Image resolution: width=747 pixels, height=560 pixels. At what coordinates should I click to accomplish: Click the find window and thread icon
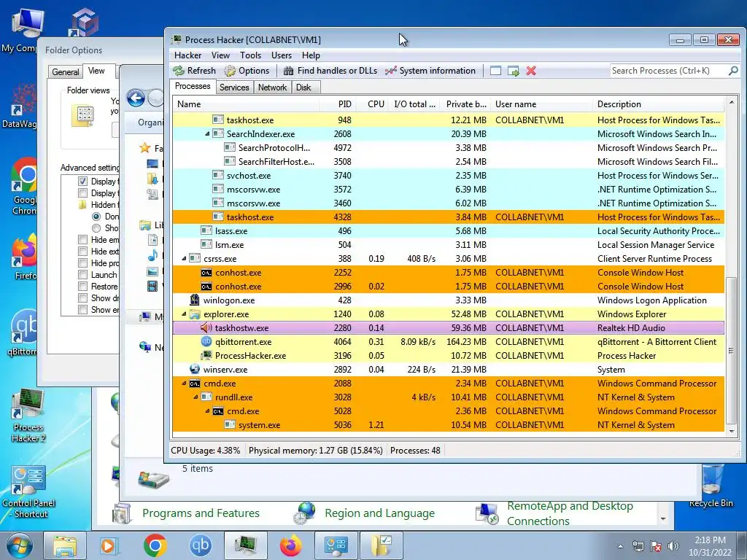(513, 71)
